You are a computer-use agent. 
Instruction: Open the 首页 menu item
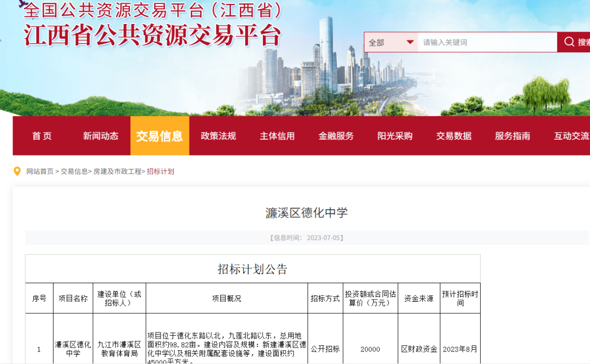point(42,136)
